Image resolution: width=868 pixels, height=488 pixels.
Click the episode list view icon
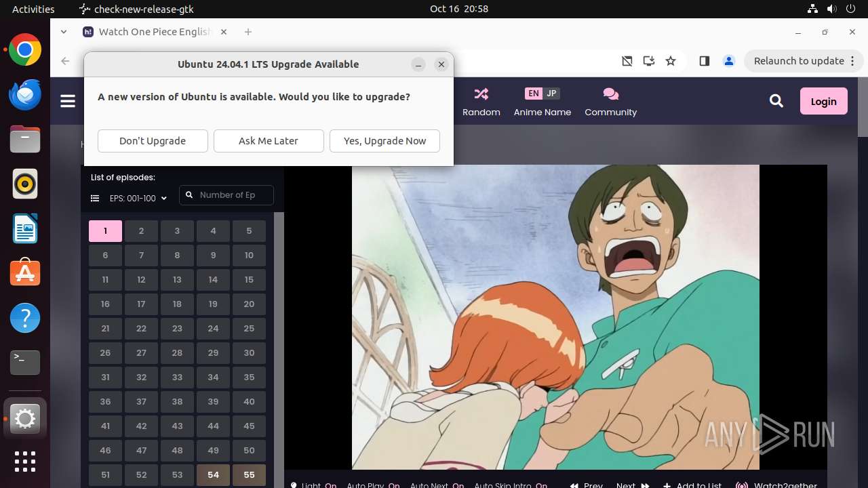[95, 199]
